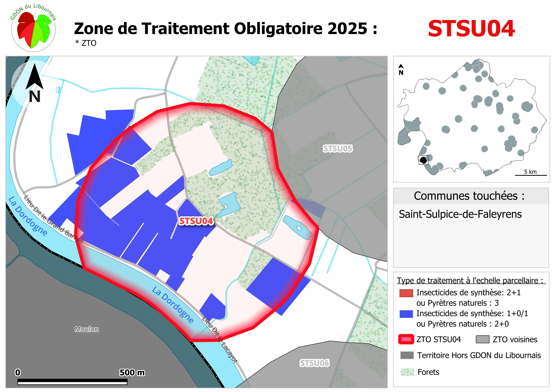Click the '0' scale bar label
This screenshot has width=555, height=392.
coord(18,372)
